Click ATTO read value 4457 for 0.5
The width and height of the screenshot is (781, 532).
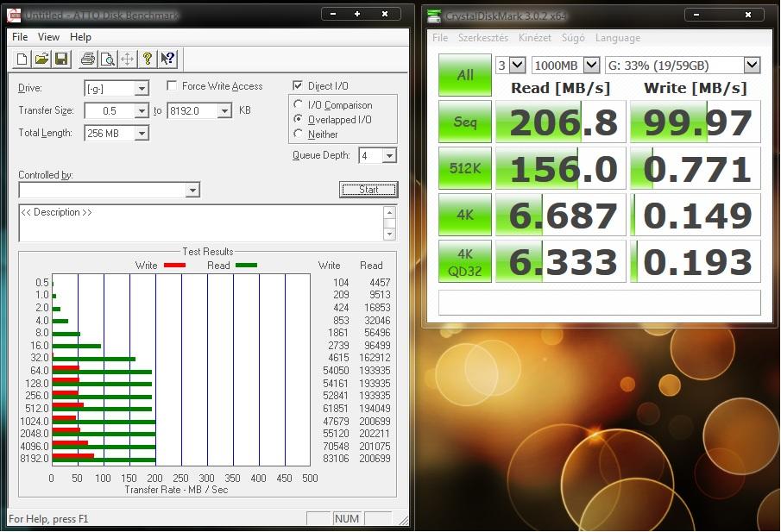point(380,282)
